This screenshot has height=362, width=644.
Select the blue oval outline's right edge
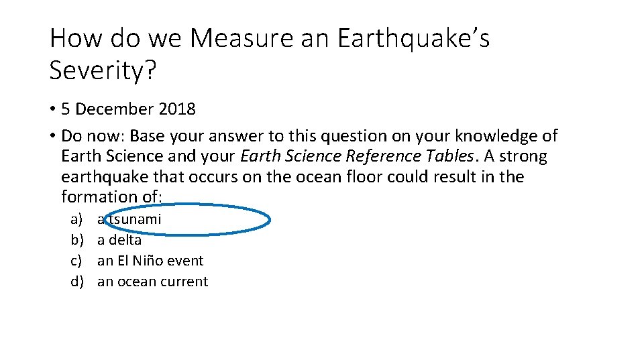(270, 220)
